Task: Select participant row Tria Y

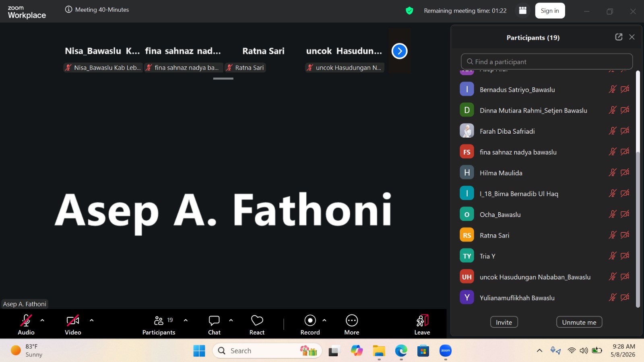Action: coord(545,256)
